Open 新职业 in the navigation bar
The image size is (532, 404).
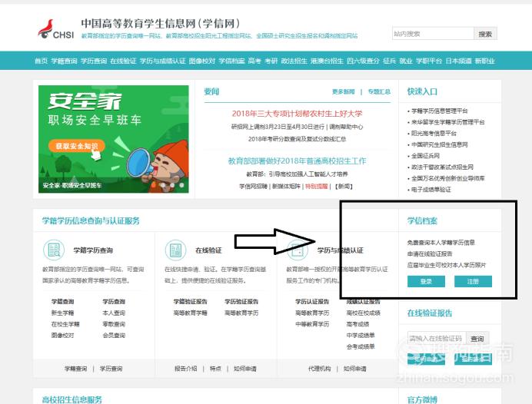click(x=484, y=61)
